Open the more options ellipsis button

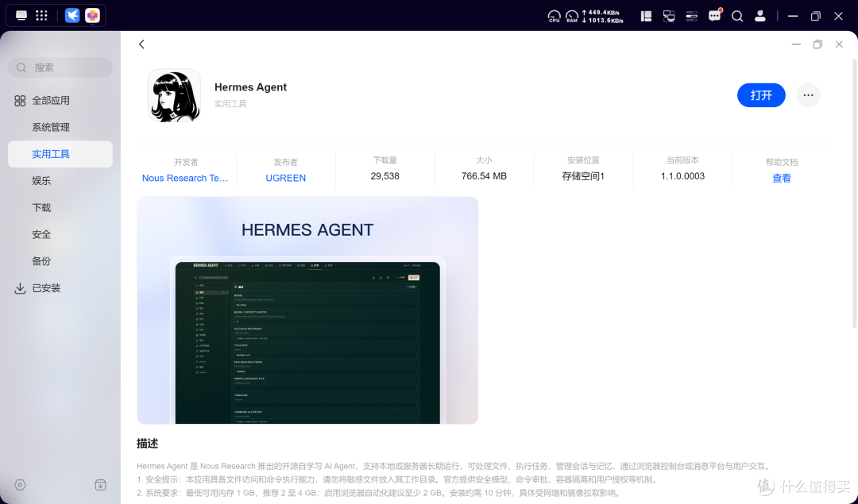point(808,95)
